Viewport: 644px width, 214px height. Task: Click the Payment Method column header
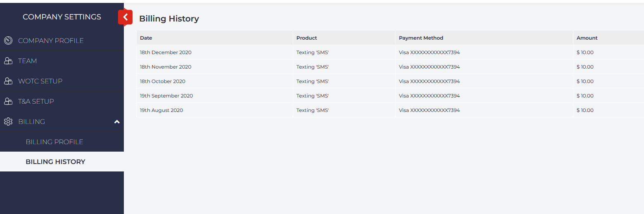(421, 38)
